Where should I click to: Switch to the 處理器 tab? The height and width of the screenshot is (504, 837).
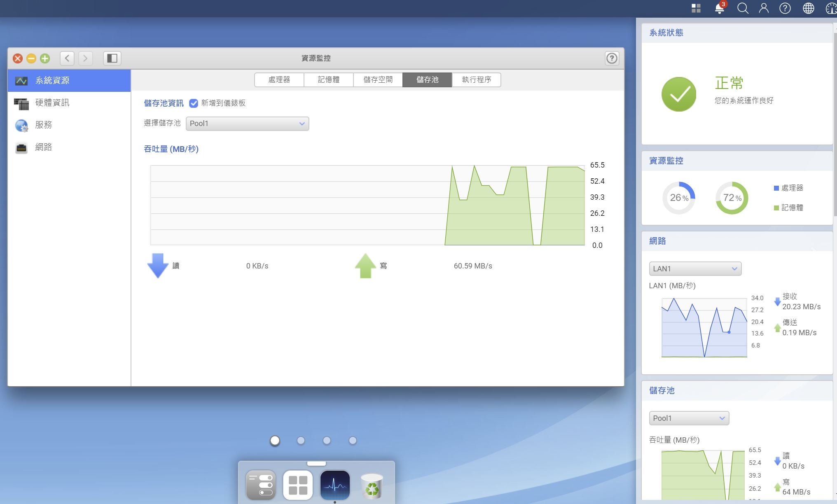pos(279,79)
